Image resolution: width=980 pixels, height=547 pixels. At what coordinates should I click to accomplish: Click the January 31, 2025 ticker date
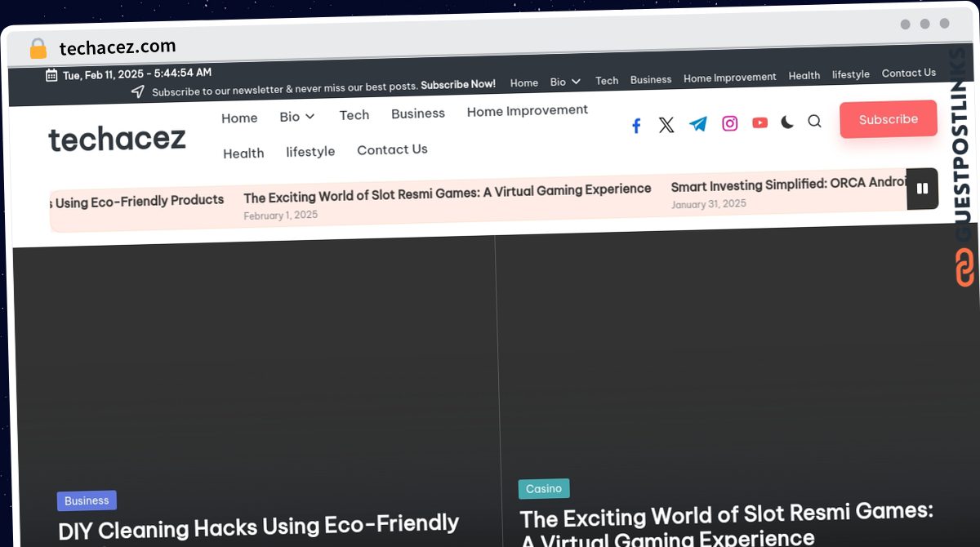708,204
